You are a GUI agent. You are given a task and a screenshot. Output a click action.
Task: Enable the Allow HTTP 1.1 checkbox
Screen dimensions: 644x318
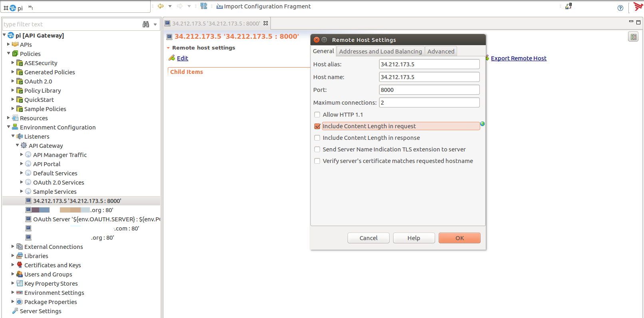[x=317, y=115]
